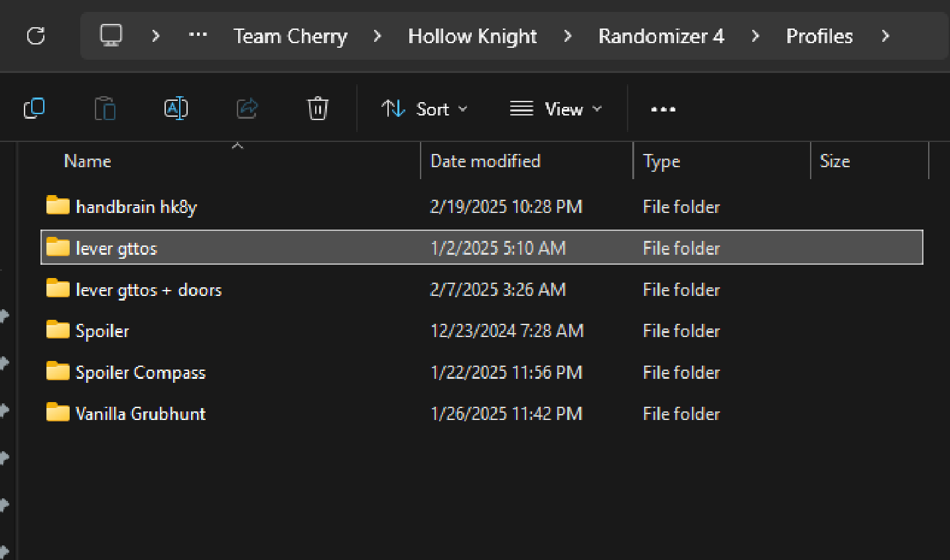Click the Spoiler folder icon

tap(58, 330)
